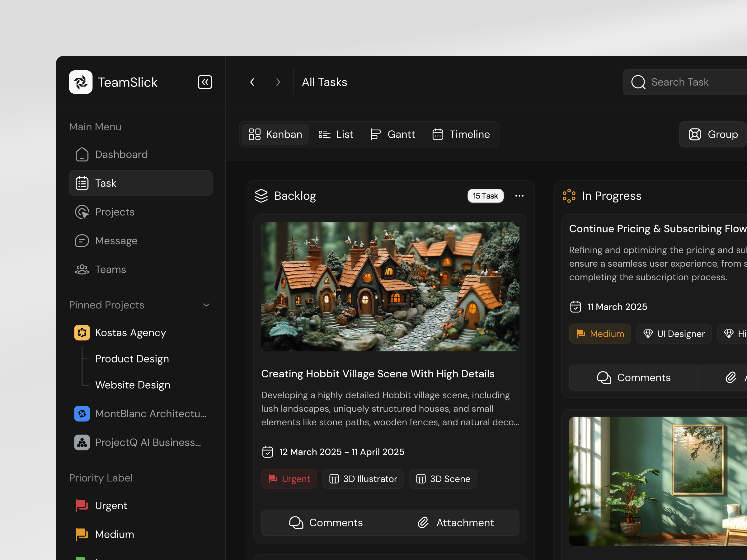Switch to List view
Image resolution: width=747 pixels, height=560 pixels.
point(336,134)
